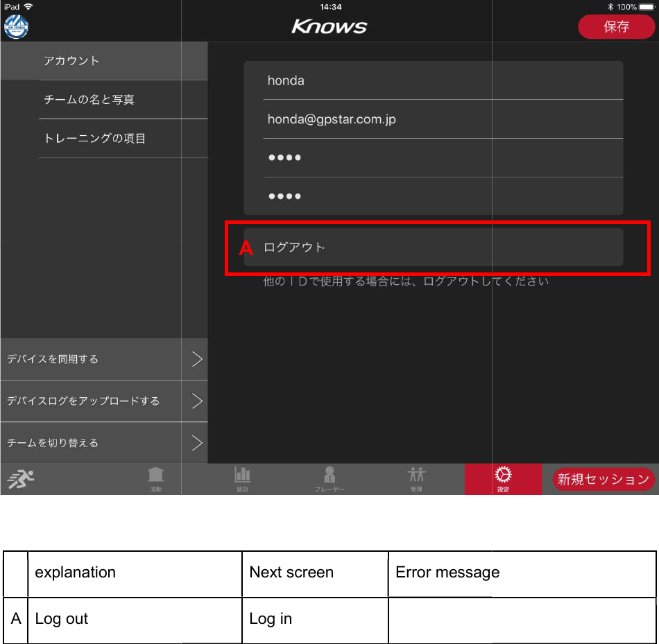Click the second password confirm field
The height and width of the screenshot is (644, 659).
[434, 196]
